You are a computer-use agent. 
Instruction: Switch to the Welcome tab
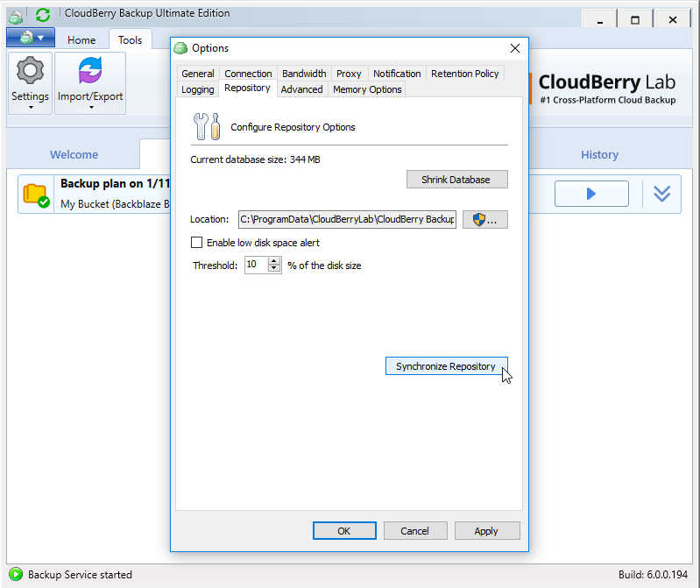[74, 154]
